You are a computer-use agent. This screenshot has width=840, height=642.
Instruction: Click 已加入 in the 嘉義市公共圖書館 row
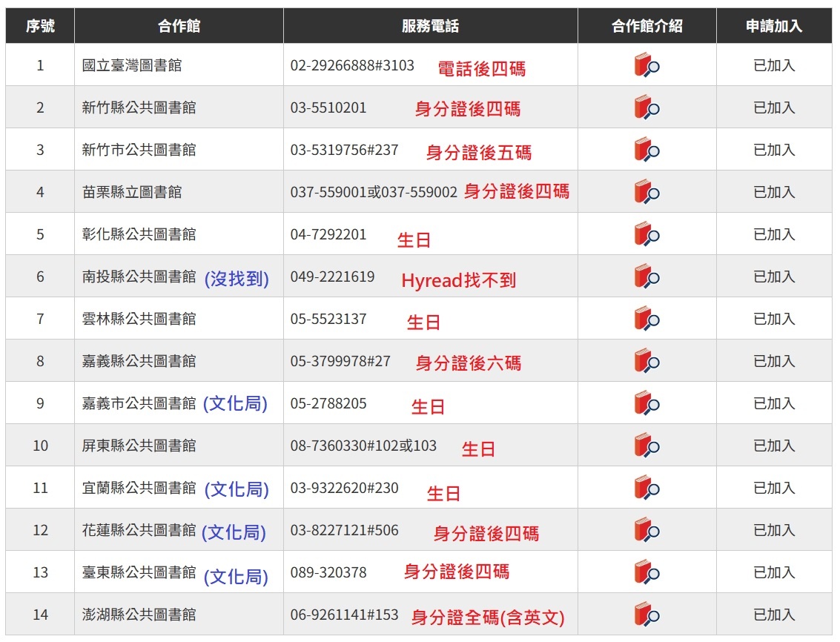(774, 404)
